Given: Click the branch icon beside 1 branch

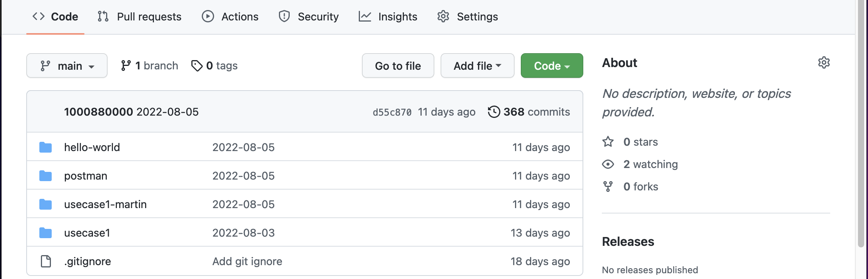Looking at the screenshot, I should [126, 66].
